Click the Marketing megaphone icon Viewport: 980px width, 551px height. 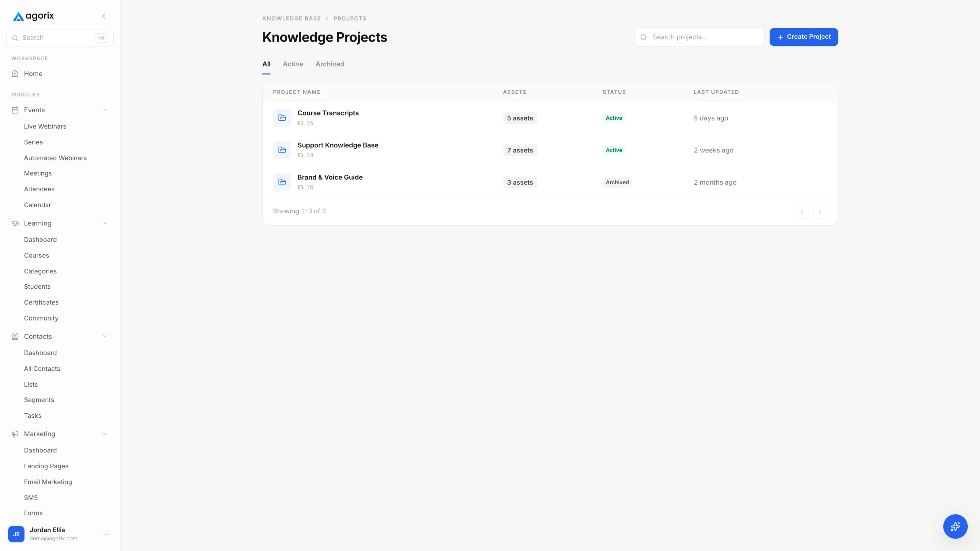coord(15,434)
